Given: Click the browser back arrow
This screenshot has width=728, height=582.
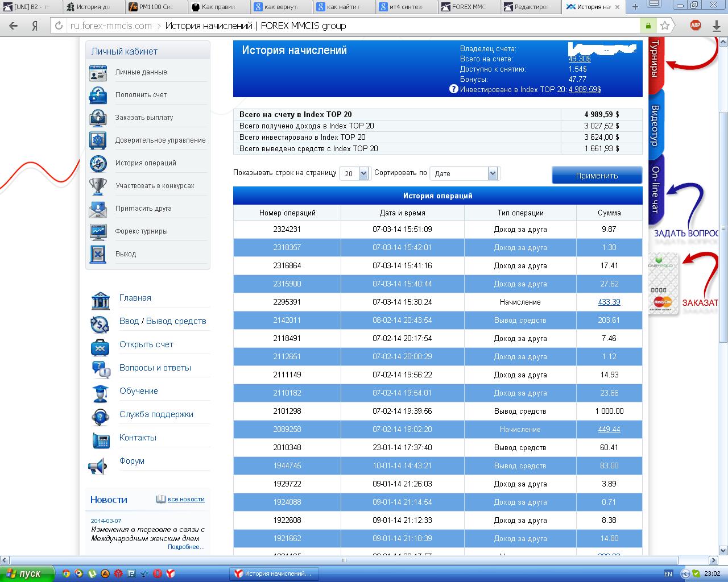Looking at the screenshot, I should point(14,26).
